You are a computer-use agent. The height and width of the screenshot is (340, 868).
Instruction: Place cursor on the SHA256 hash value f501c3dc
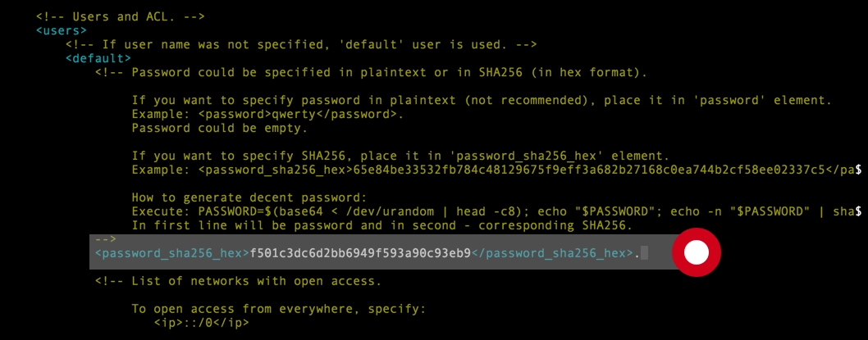[360, 253]
